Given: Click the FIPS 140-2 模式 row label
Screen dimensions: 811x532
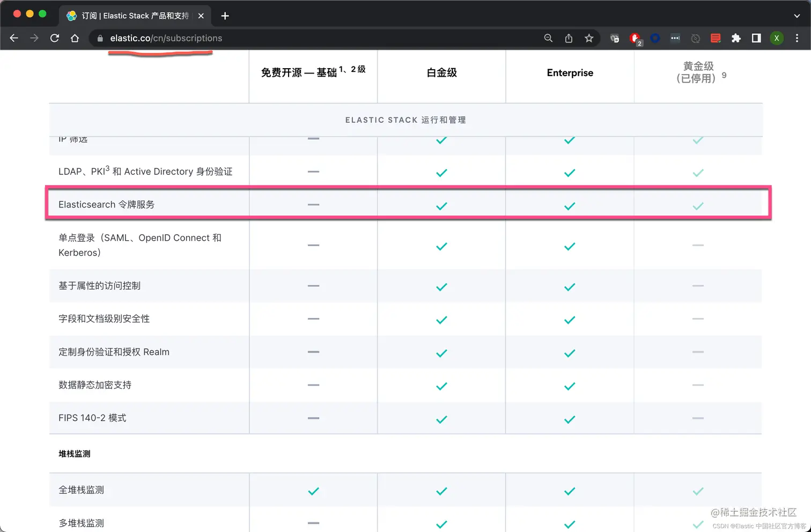Looking at the screenshot, I should (x=92, y=418).
